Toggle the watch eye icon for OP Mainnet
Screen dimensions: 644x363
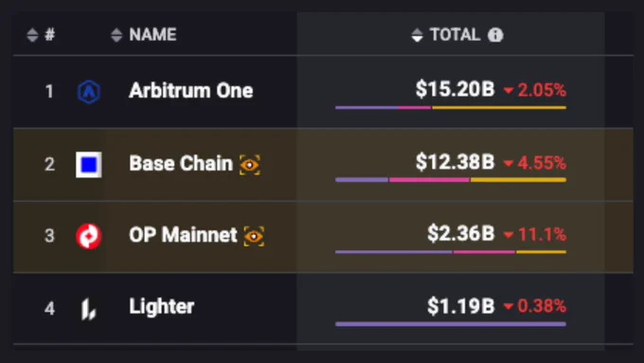coord(254,236)
